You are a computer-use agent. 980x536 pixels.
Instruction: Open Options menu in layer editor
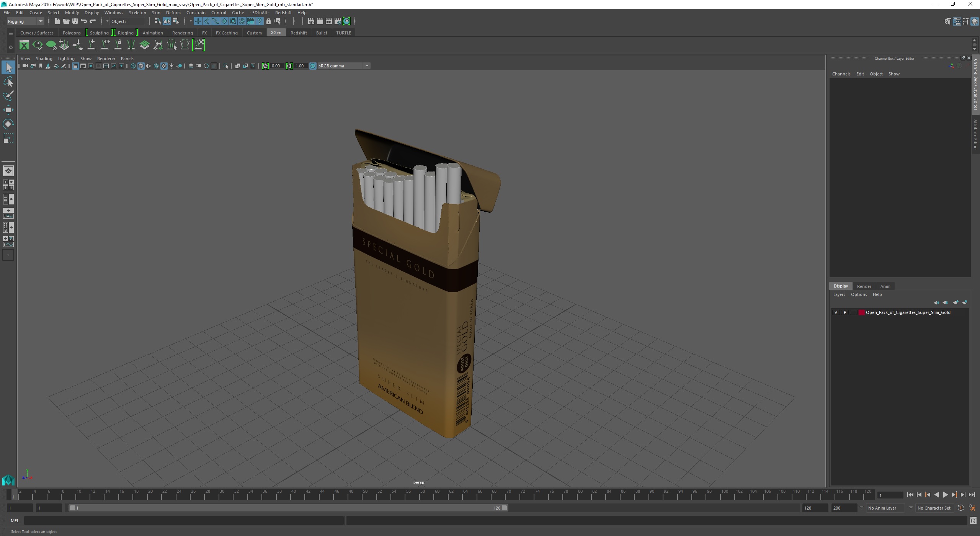pos(859,294)
